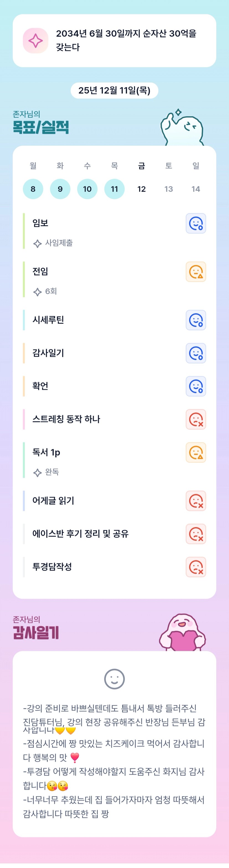Select Monday the 8th in the week row
Screen dimensions: 229x868
[x=33, y=189]
